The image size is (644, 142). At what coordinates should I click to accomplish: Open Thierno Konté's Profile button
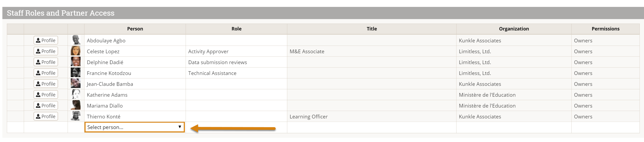[46, 116]
